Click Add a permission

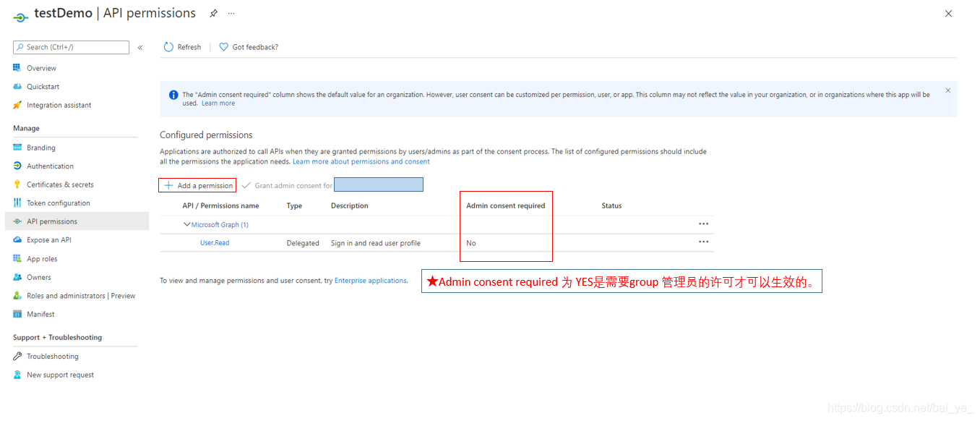(x=197, y=185)
